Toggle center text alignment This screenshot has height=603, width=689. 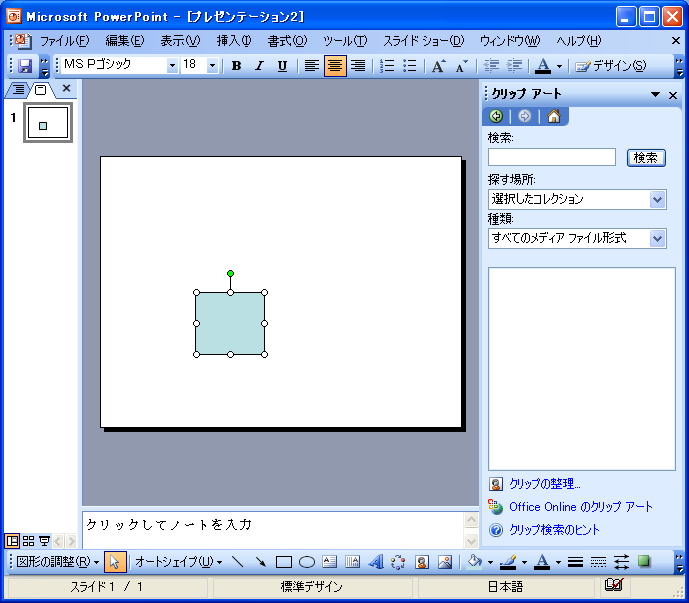[334, 66]
